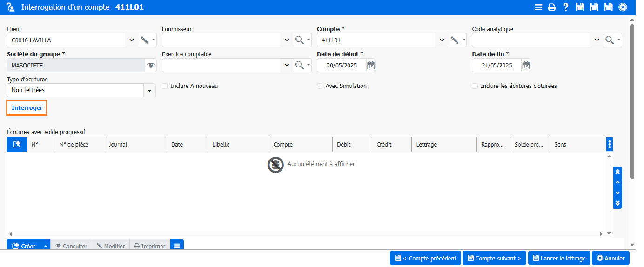
Task: Click the Interroger button
Action: 27,108
